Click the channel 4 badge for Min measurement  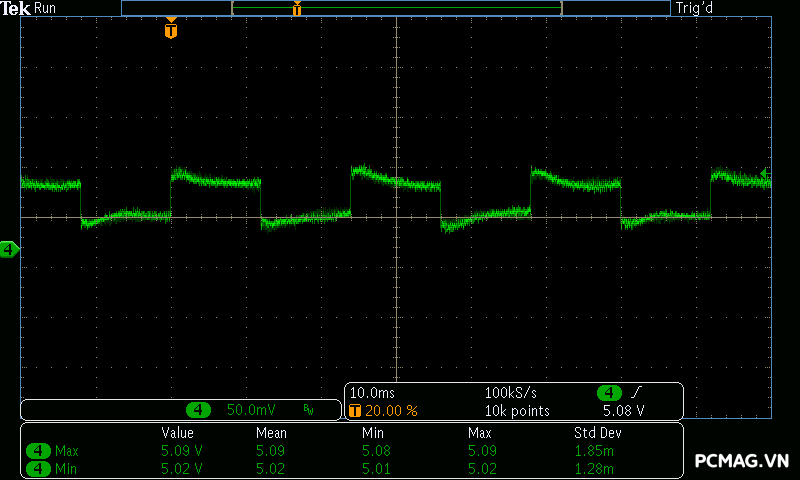(x=38, y=468)
